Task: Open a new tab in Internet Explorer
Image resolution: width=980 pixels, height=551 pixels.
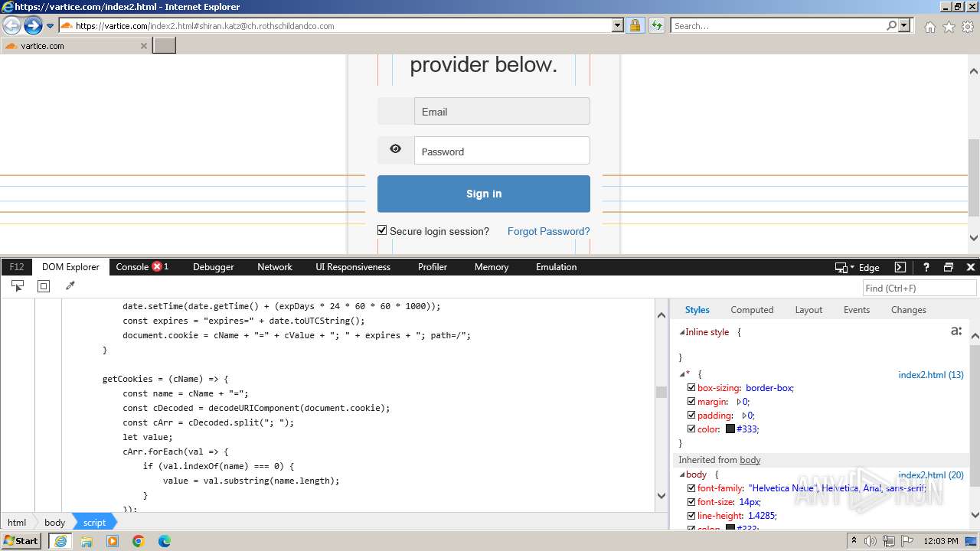Action: [165, 45]
